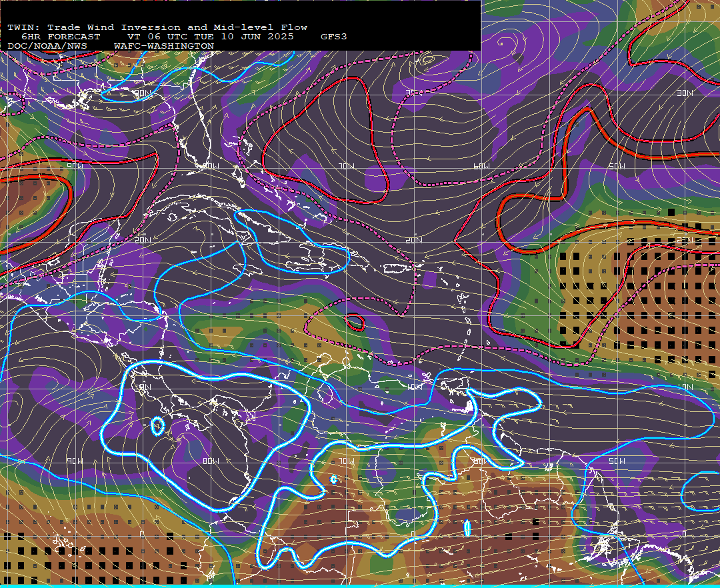720x588 pixels.
Task: Click the "DOC/NOAA/NWS" source text
Action: (47, 46)
